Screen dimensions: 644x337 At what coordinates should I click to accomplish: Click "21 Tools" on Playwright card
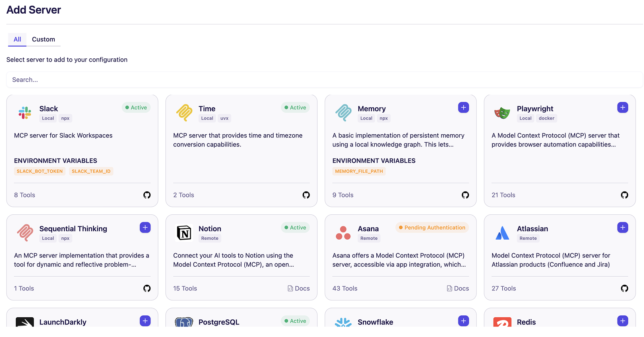point(503,195)
